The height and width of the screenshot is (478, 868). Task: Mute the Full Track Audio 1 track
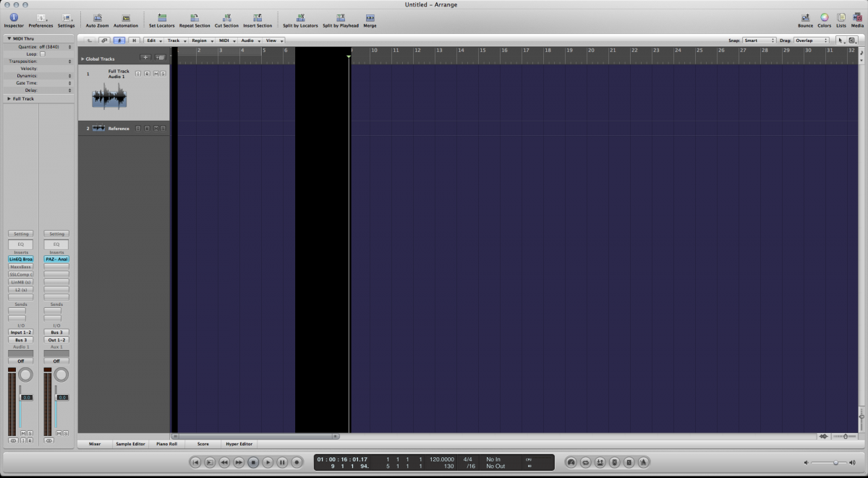(x=156, y=74)
